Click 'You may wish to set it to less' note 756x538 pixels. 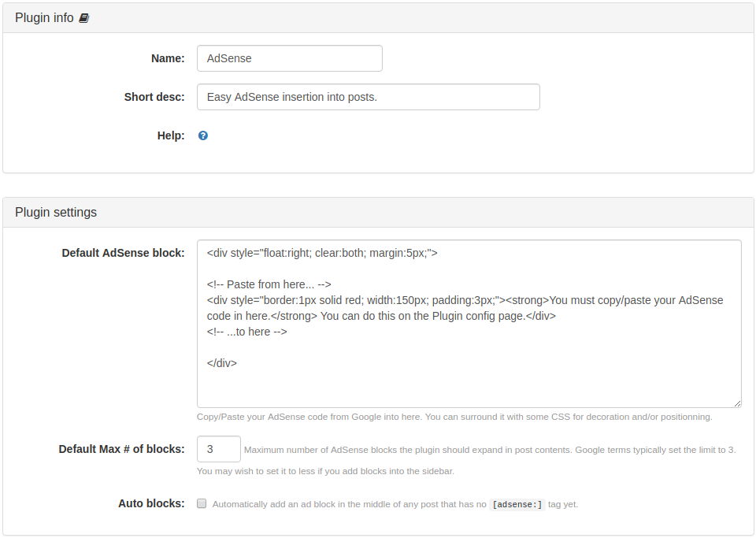(x=325, y=471)
